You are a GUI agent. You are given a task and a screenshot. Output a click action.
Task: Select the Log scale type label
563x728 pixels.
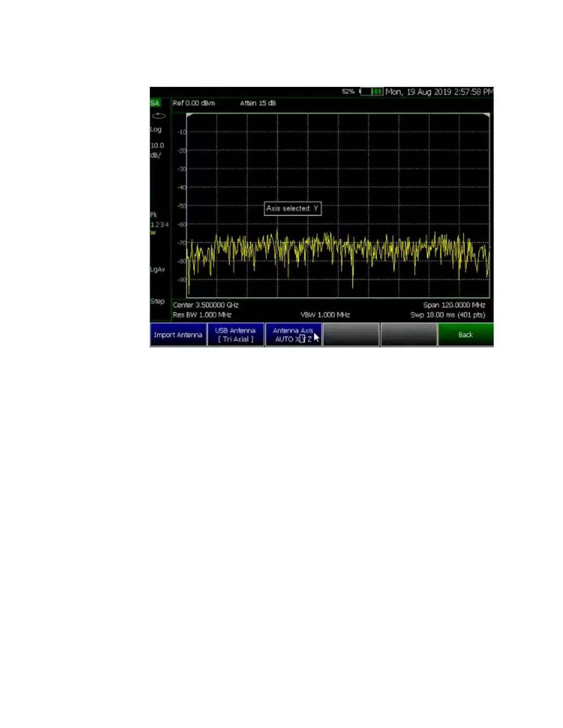pos(156,130)
